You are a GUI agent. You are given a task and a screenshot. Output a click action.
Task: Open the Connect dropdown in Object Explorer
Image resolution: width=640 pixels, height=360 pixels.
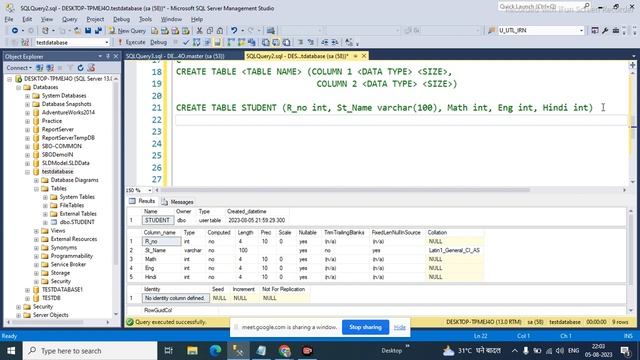(18, 68)
